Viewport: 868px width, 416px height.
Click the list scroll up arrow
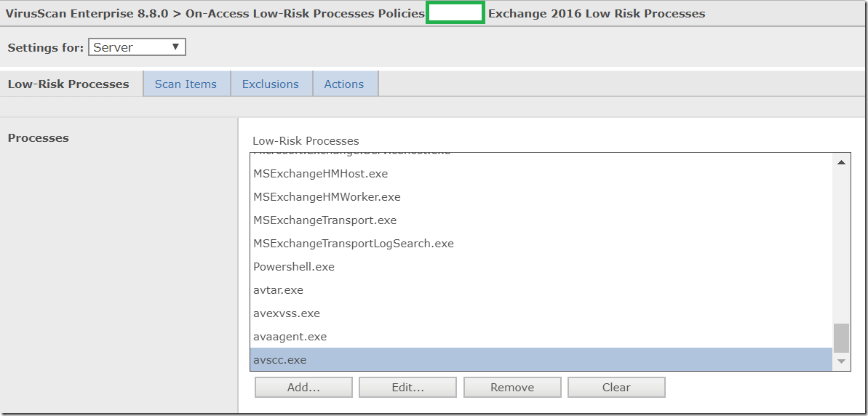(x=841, y=162)
